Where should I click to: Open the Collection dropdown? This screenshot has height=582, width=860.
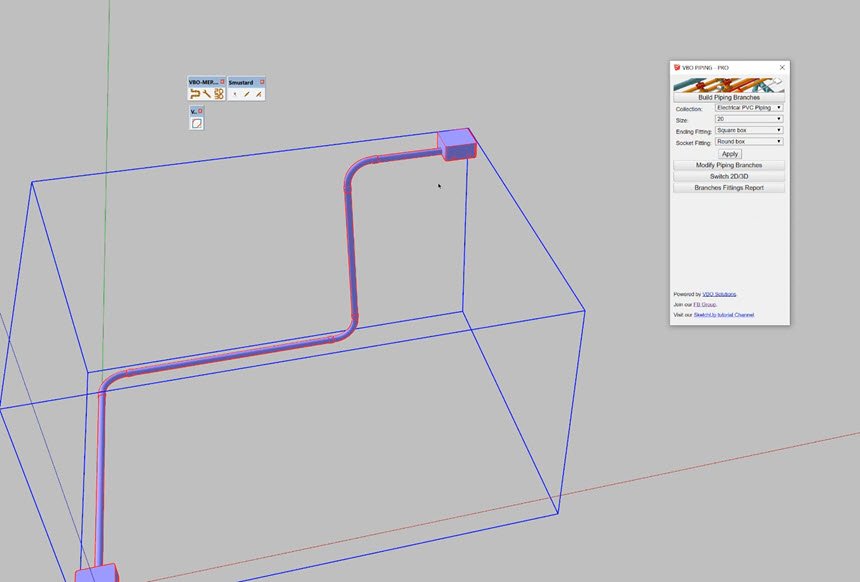point(749,108)
